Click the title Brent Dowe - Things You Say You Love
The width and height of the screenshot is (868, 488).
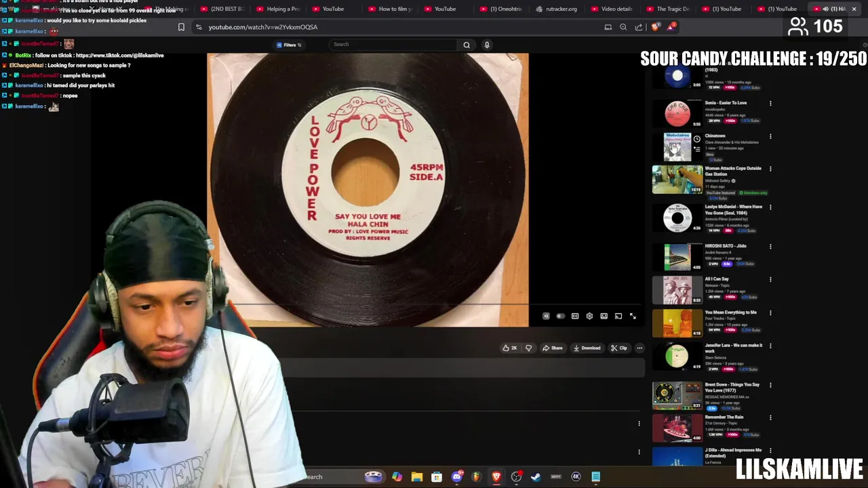[732, 388]
